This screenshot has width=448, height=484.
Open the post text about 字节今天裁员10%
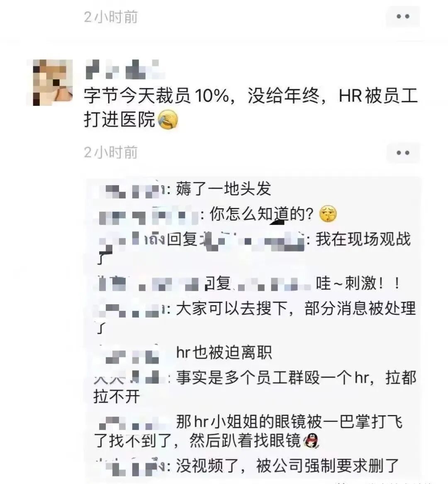(x=251, y=107)
